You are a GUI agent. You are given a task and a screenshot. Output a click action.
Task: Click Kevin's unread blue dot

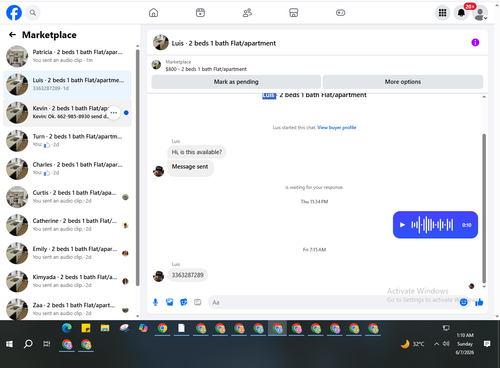126,113
